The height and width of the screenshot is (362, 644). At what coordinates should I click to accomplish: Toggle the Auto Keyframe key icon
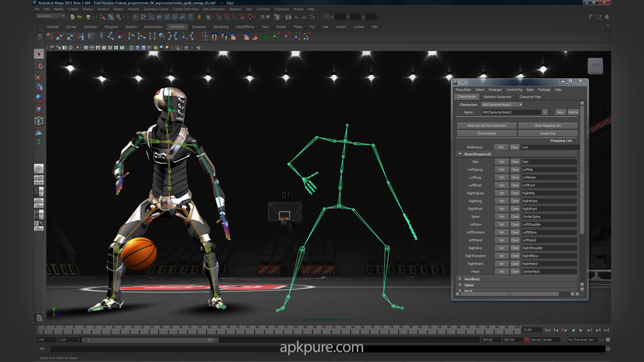click(x=602, y=340)
